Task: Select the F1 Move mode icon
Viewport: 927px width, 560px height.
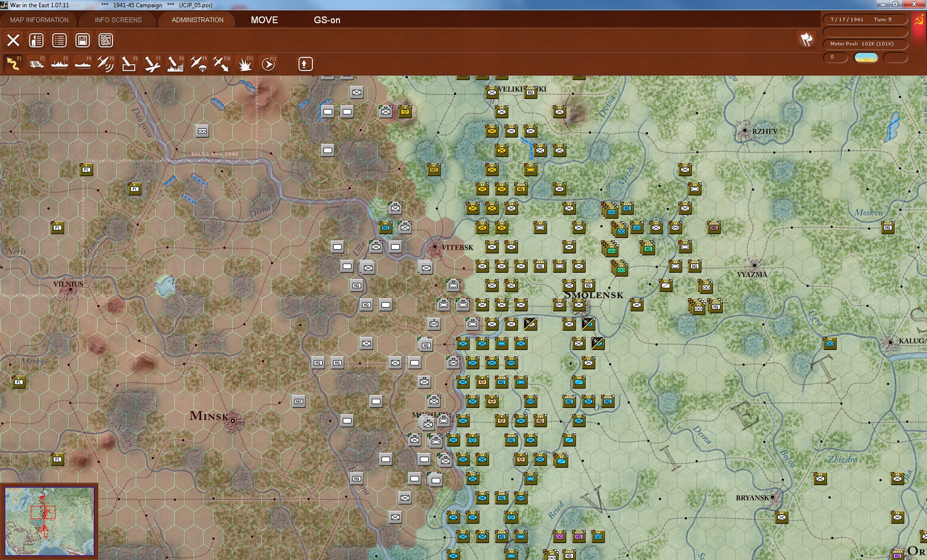Action: pos(14,64)
